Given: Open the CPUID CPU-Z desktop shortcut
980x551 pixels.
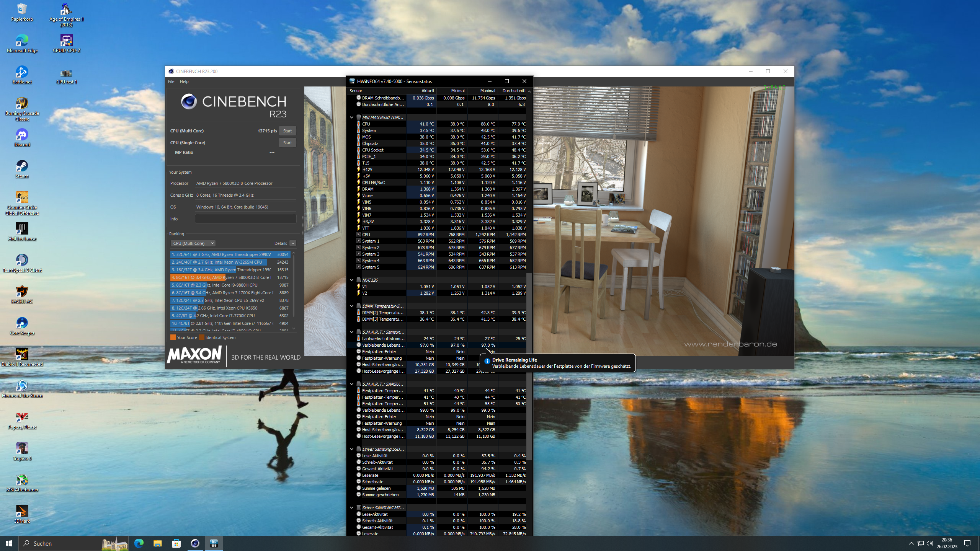Looking at the screenshot, I should pos(66,41).
